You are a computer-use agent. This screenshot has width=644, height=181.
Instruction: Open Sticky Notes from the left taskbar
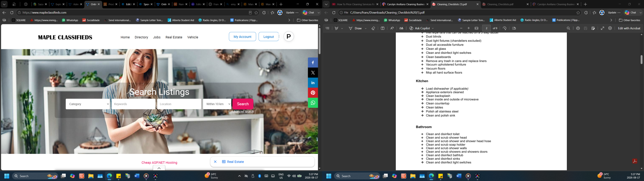[118, 176]
